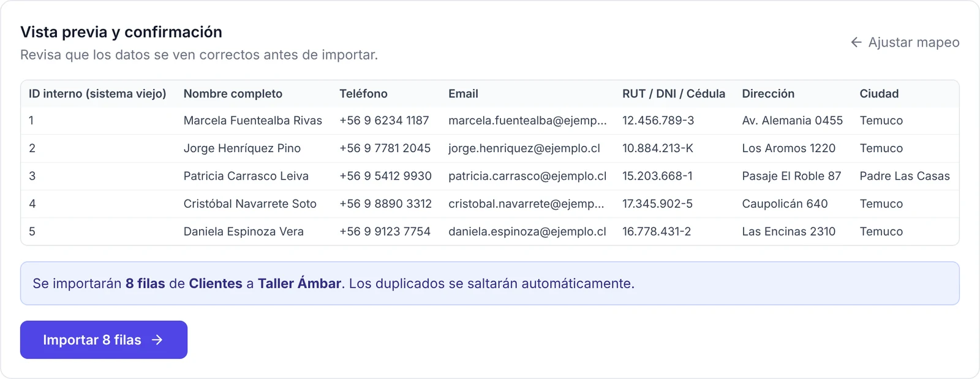This screenshot has width=980, height=379.
Task: Click address Av. Alemania 0455
Action: [793, 121]
